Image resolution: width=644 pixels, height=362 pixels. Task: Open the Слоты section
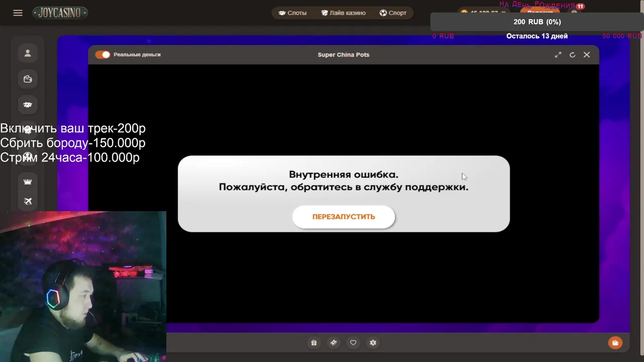[x=292, y=13]
